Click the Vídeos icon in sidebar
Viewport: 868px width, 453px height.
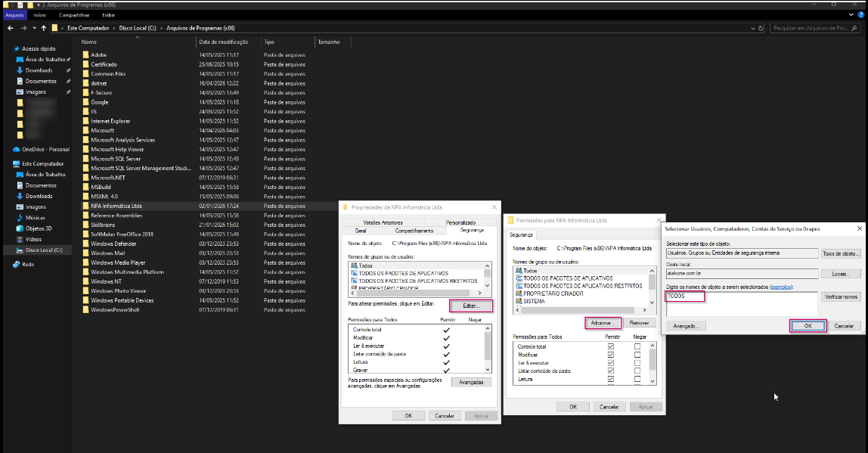tap(20, 239)
